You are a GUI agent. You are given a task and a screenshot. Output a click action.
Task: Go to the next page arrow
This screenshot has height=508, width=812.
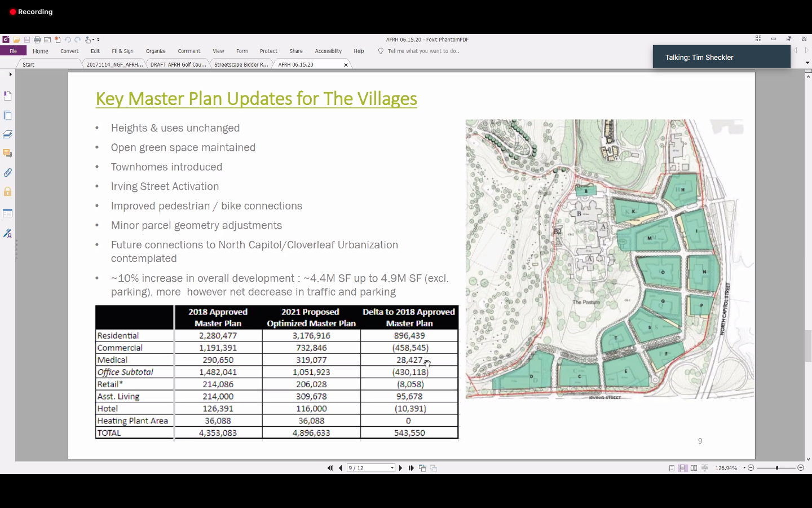401,468
